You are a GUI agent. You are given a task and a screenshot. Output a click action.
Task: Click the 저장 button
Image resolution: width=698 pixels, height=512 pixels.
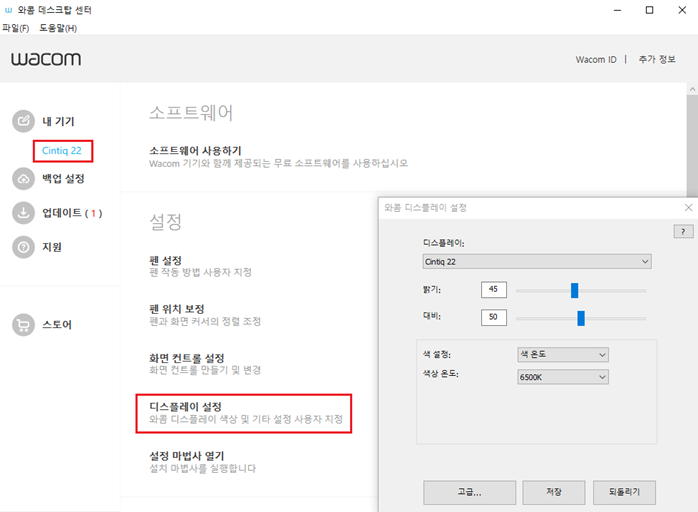pyautogui.click(x=554, y=492)
